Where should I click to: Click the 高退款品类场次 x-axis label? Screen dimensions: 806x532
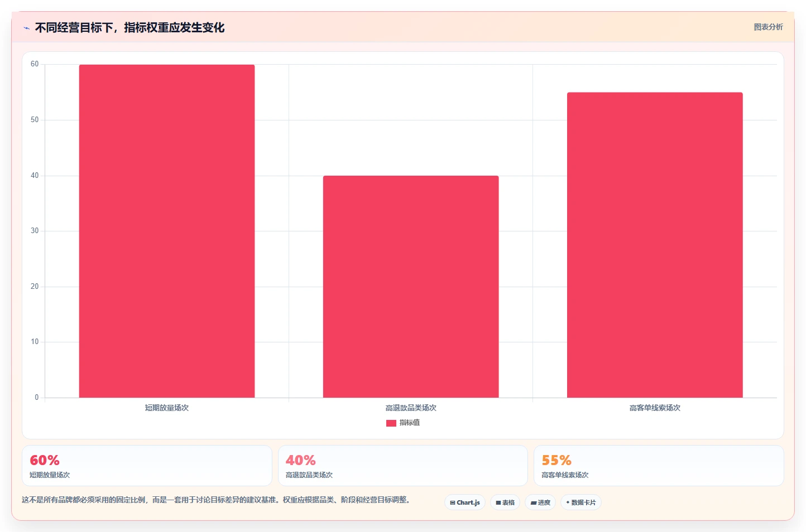pyautogui.click(x=411, y=408)
